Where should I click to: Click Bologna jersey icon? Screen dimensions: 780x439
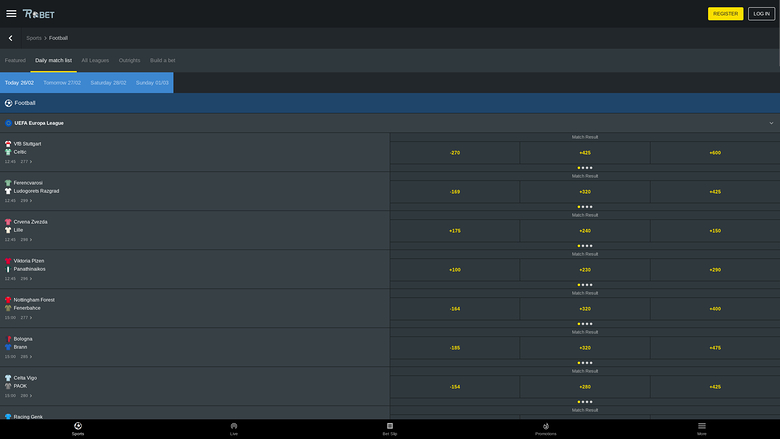coord(8,339)
